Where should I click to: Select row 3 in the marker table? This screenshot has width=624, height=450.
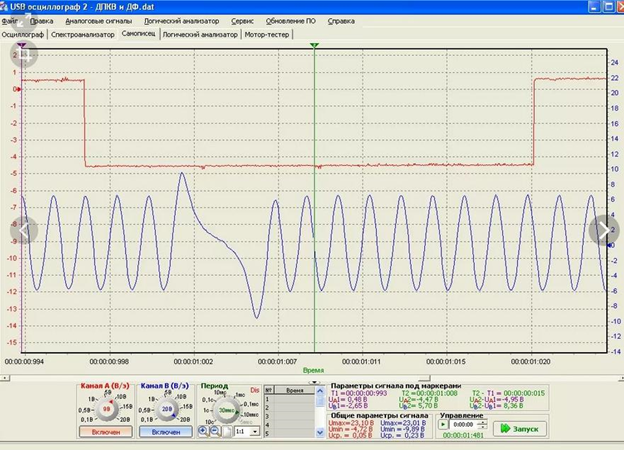pyautogui.click(x=291, y=416)
